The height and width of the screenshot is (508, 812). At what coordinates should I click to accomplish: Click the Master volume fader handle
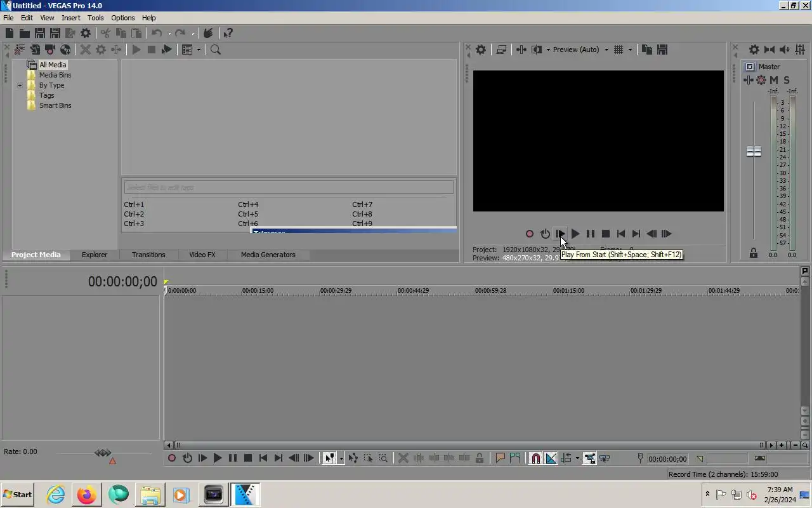754,151
